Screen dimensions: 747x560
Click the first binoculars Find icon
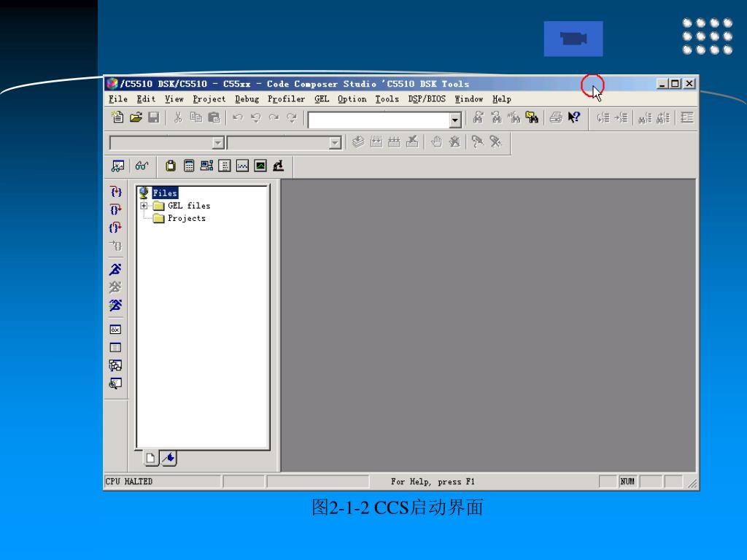tap(478, 117)
